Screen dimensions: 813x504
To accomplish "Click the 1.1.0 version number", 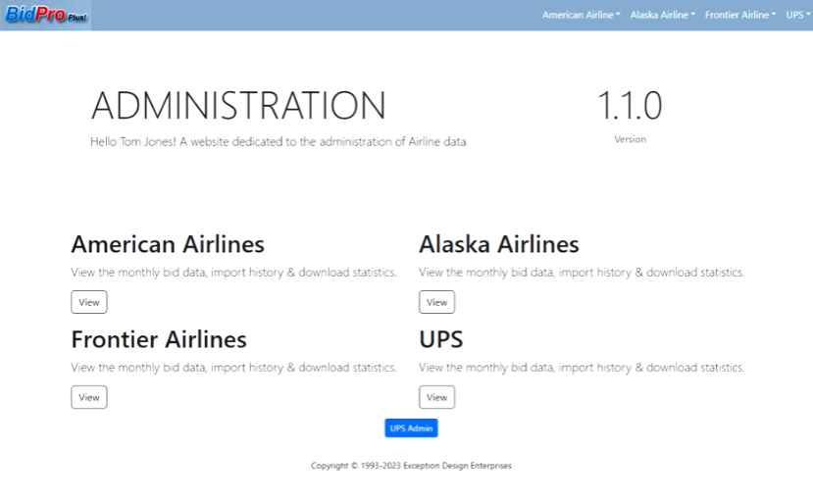I will [x=630, y=105].
